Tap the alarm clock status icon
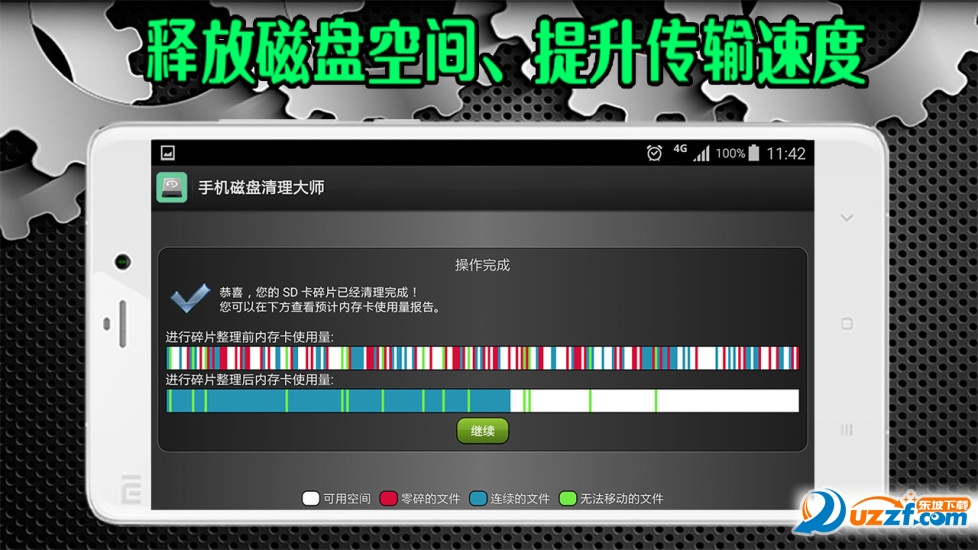The height and width of the screenshot is (550, 978). tap(654, 153)
